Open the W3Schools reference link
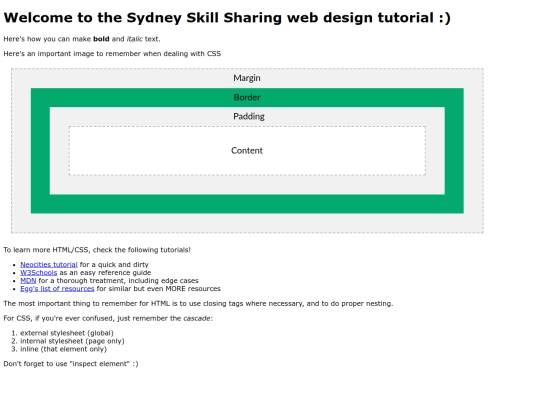 39,272
